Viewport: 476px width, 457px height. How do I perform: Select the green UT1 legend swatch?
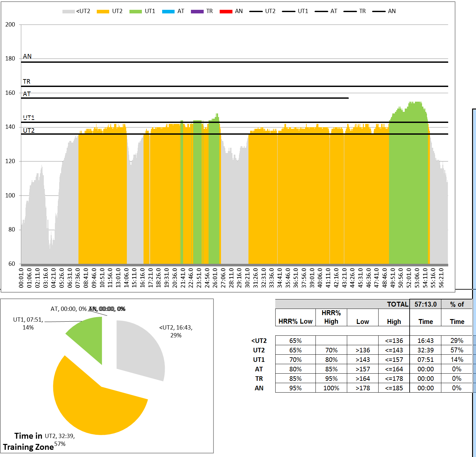pyautogui.click(x=135, y=11)
